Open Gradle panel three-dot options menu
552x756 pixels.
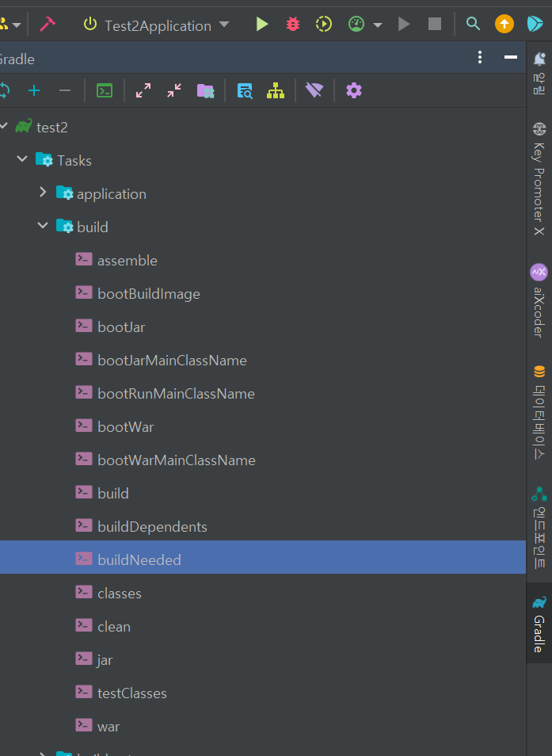(x=480, y=57)
